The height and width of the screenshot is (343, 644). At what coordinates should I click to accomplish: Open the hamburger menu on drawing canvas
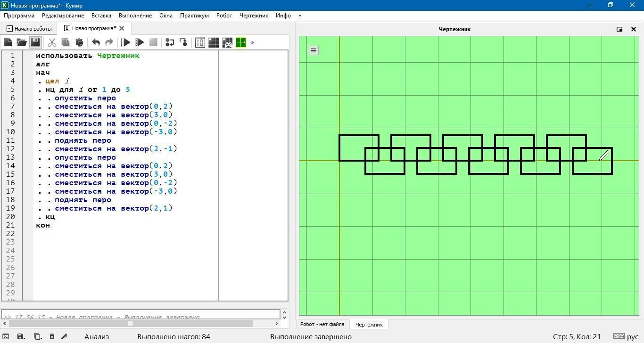(x=314, y=50)
